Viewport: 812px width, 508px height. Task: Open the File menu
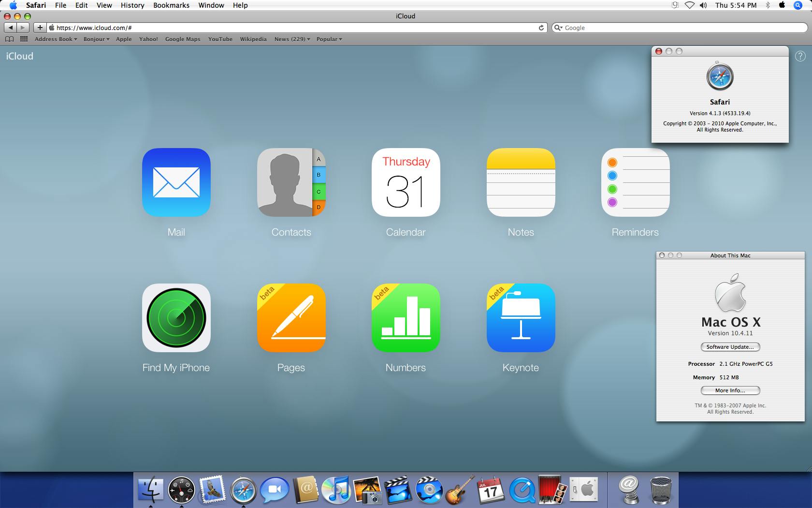60,5
